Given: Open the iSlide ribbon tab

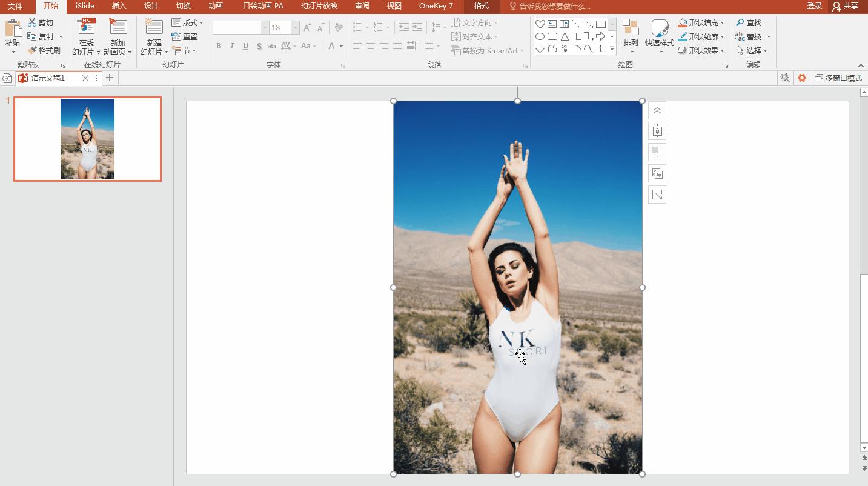Looking at the screenshot, I should pyautogui.click(x=85, y=6).
